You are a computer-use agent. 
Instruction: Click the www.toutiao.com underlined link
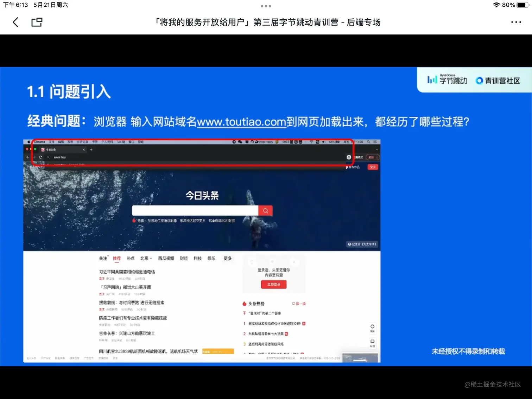click(242, 122)
